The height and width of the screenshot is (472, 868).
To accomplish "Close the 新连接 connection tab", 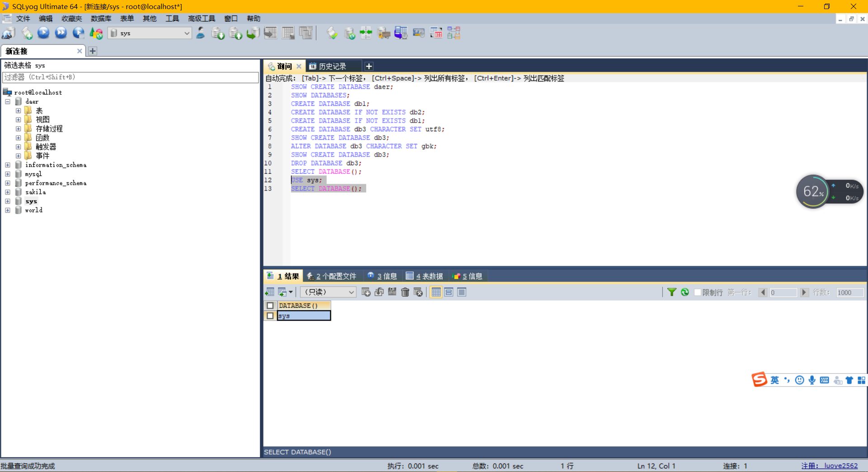I will (80, 51).
